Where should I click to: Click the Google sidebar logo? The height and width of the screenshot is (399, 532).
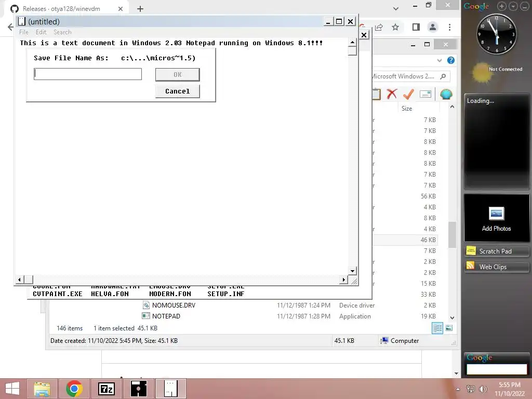(476, 6)
